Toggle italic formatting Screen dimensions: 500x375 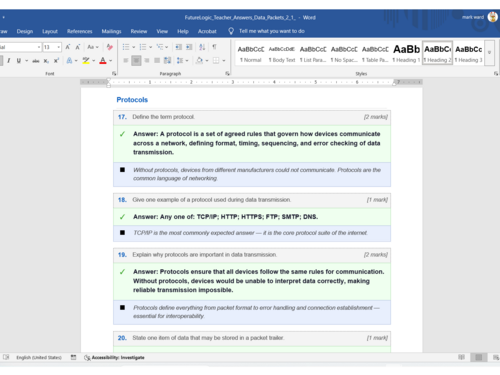coord(9,61)
